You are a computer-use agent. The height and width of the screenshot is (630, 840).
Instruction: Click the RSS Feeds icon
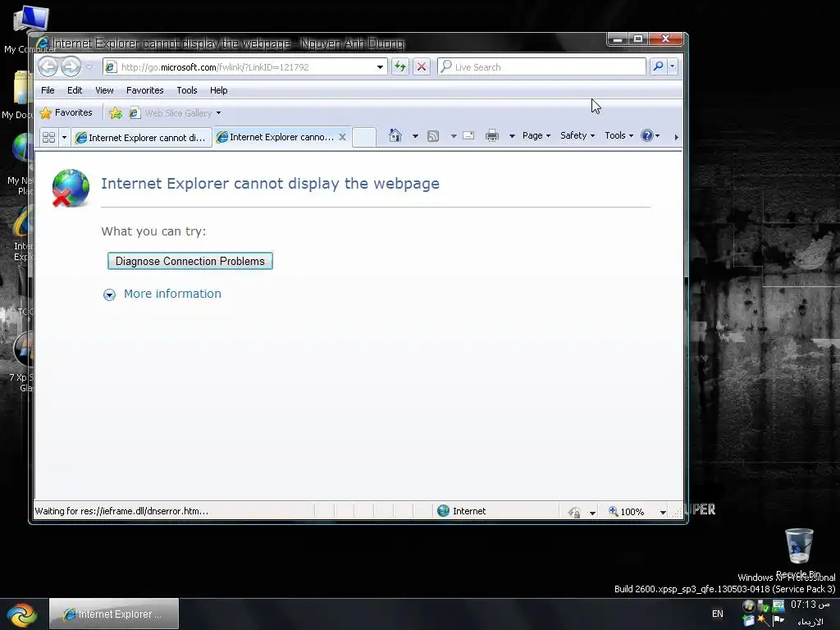click(x=433, y=136)
